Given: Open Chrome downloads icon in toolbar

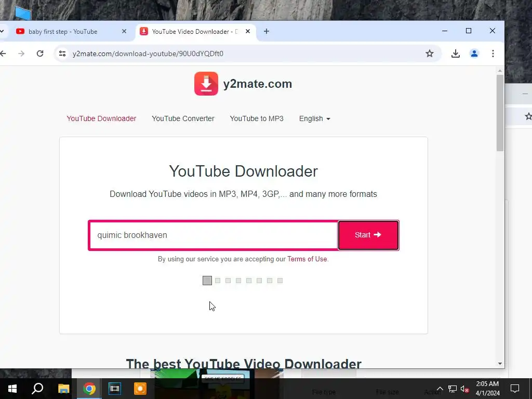Looking at the screenshot, I should point(455,54).
